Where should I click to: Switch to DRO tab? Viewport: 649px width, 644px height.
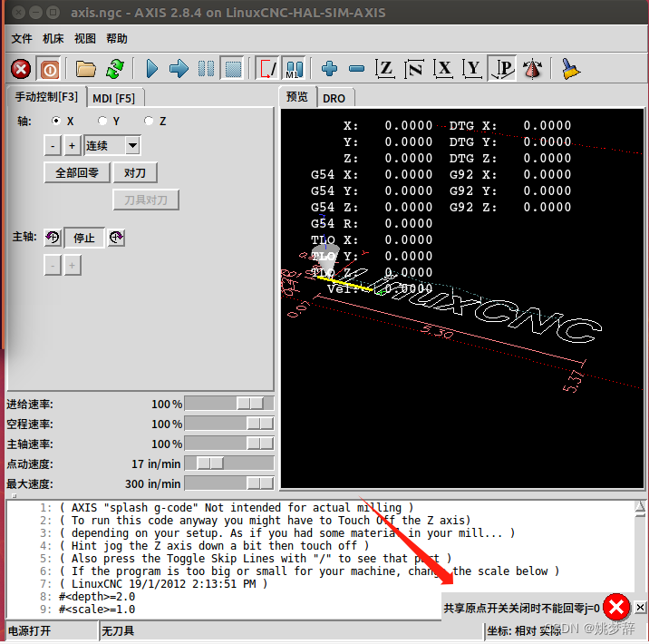(334, 98)
